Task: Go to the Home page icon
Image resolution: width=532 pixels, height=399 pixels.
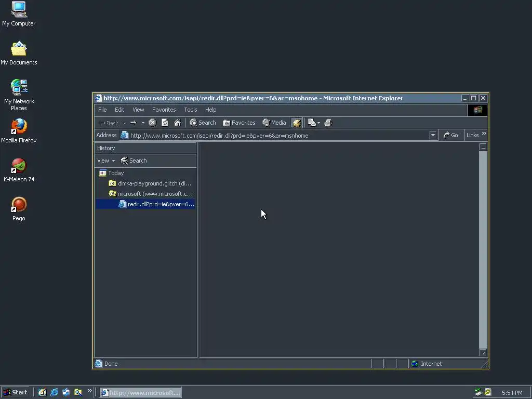Action: pyautogui.click(x=178, y=123)
